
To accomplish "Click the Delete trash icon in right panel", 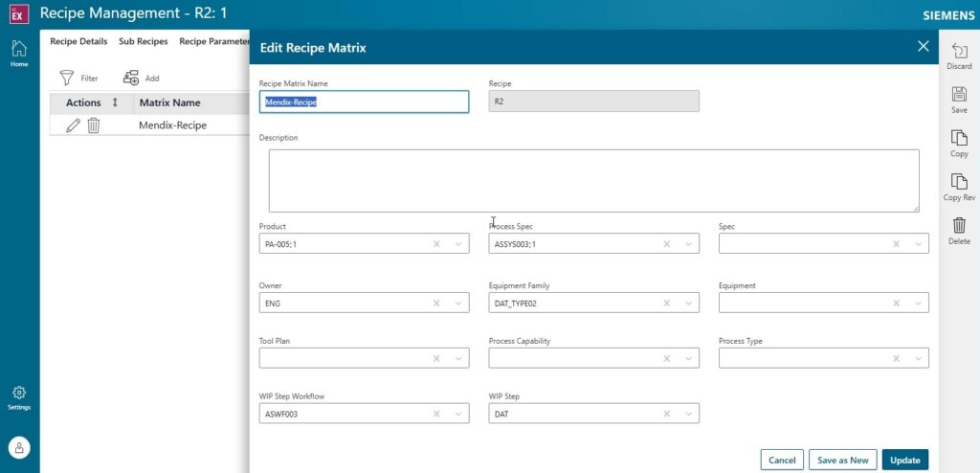I will pyautogui.click(x=959, y=225).
